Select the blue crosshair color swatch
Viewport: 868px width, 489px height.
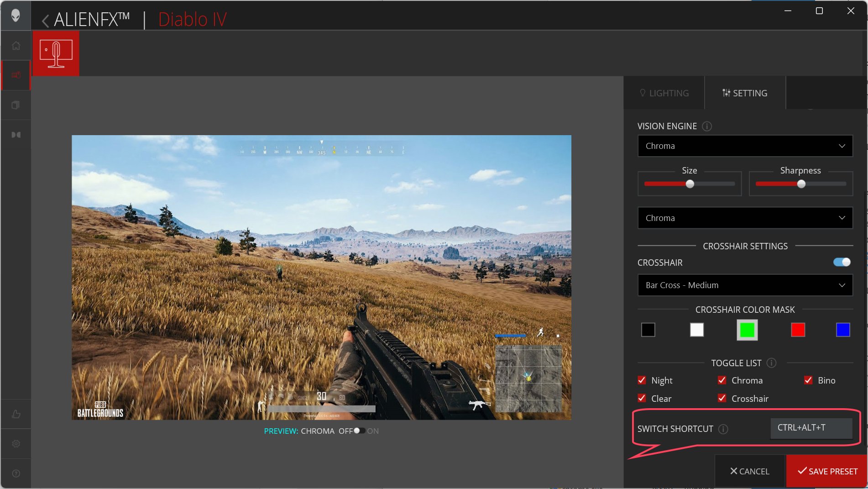click(x=843, y=330)
